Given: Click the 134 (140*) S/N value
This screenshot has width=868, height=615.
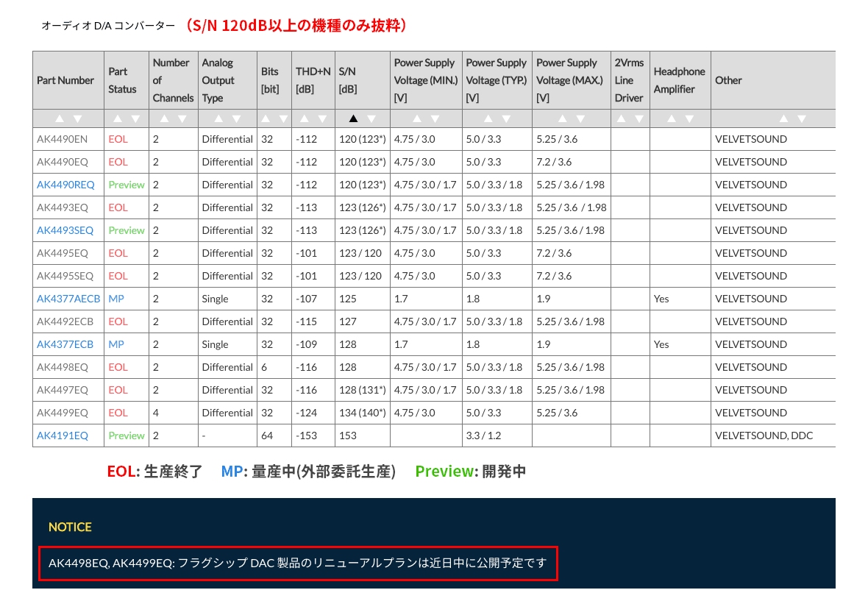Looking at the screenshot, I should coord(363,413).
